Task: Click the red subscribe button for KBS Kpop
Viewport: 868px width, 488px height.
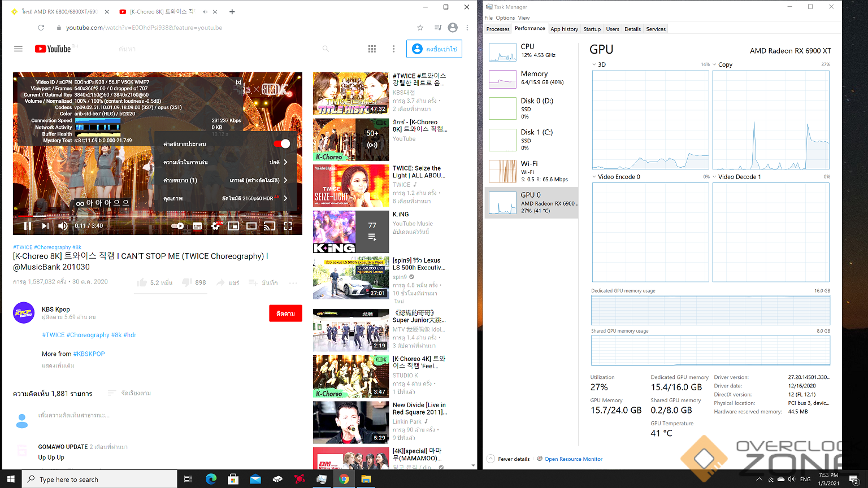Action: point(285,313)
